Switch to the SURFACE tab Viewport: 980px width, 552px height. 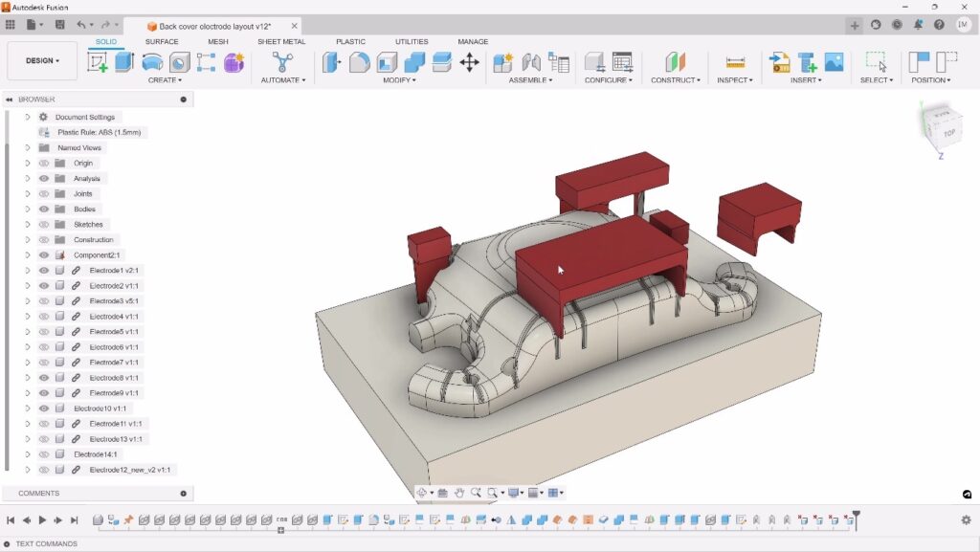point(162,42)
